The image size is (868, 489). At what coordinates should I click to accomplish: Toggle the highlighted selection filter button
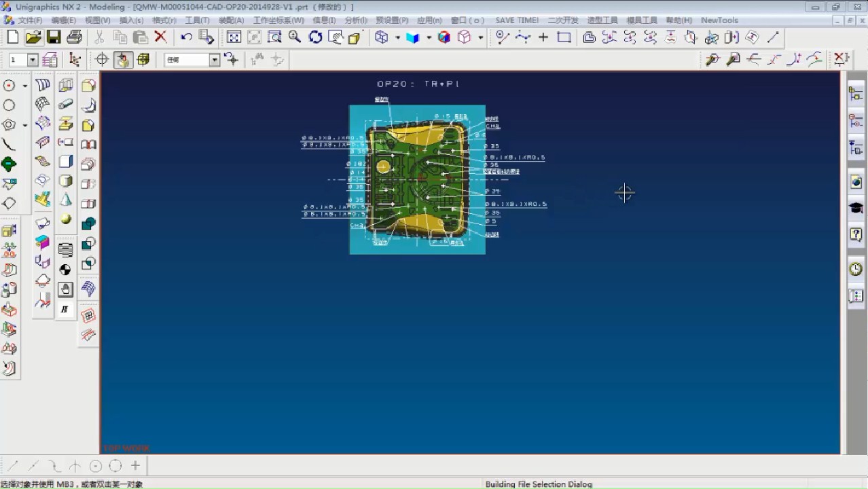(x=122, y=60)
